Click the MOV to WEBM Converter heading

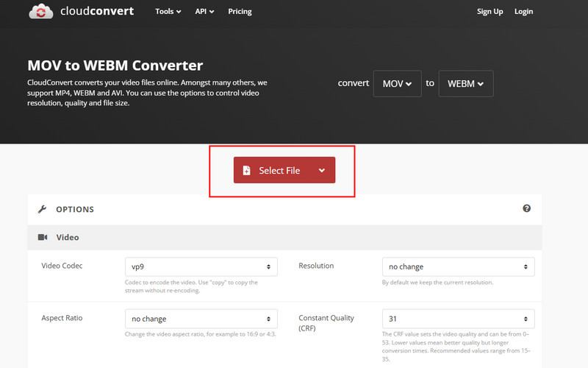click(x=115, y=66)
